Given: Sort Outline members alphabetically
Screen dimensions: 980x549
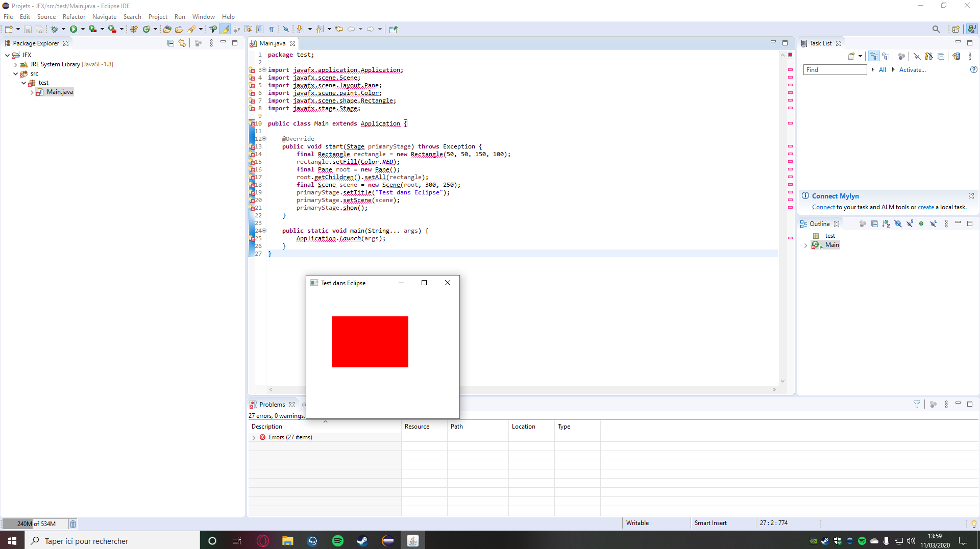Looking at the screenshot, I should [x=886, y=223].
